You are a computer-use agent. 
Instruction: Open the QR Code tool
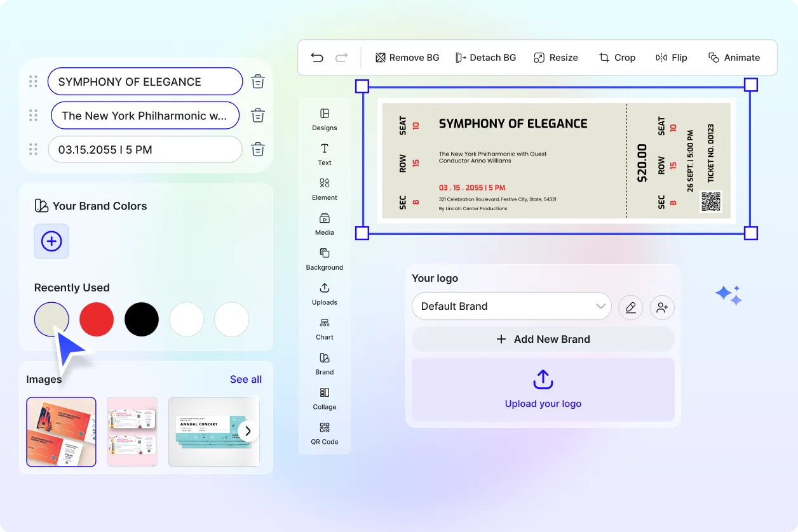324,435
